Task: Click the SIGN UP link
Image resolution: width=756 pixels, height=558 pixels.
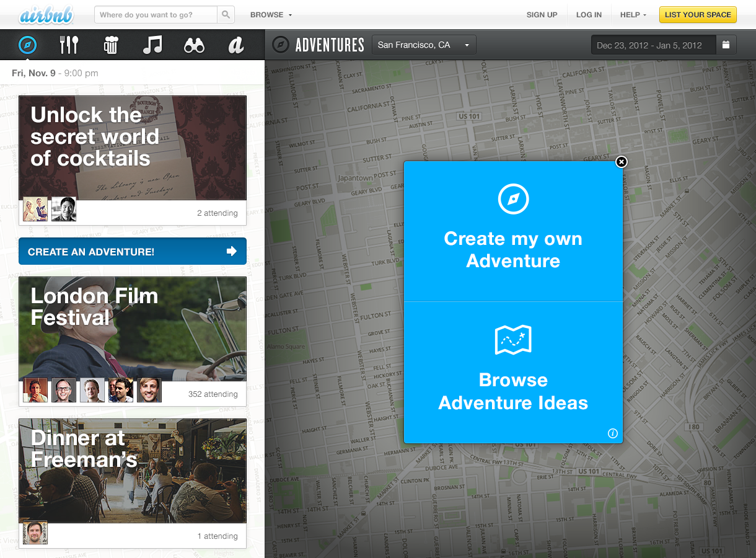Action: 542,15
